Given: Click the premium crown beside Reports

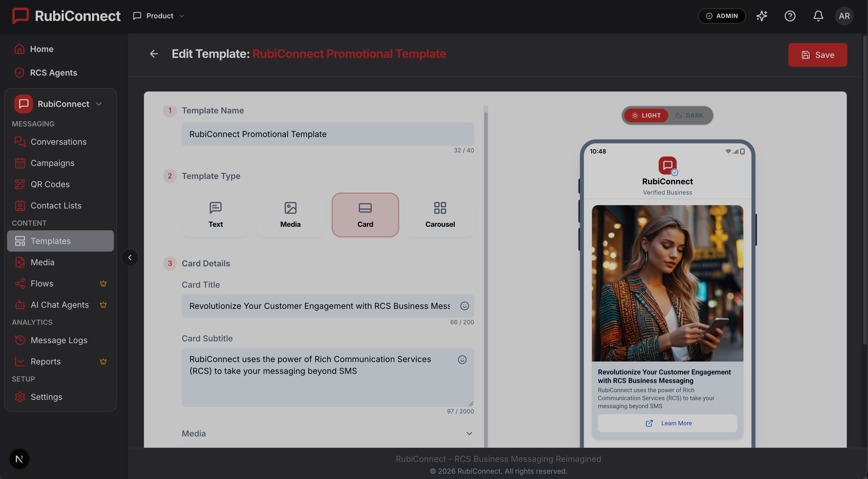Looking at the screenshot, I should coord(103,361).
